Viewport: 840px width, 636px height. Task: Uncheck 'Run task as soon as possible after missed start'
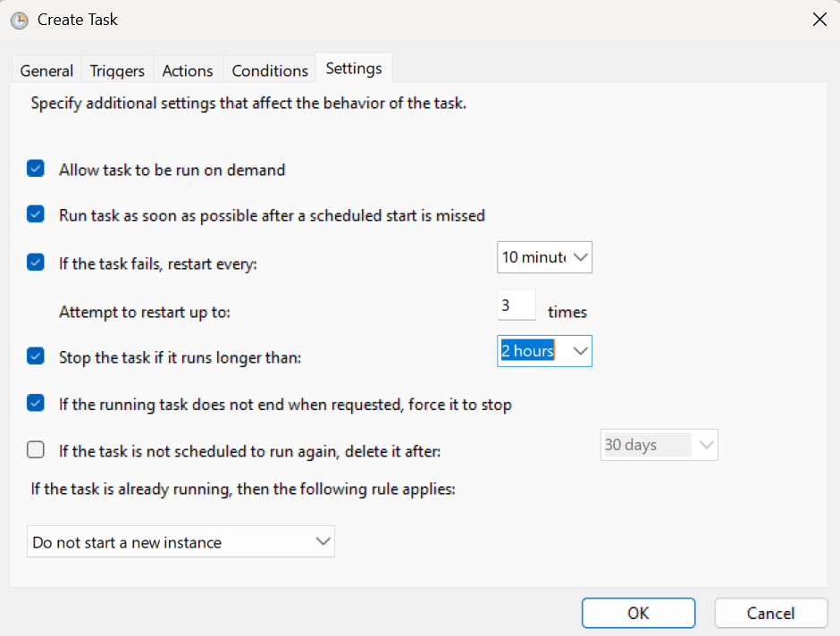(x=35, y=215)
